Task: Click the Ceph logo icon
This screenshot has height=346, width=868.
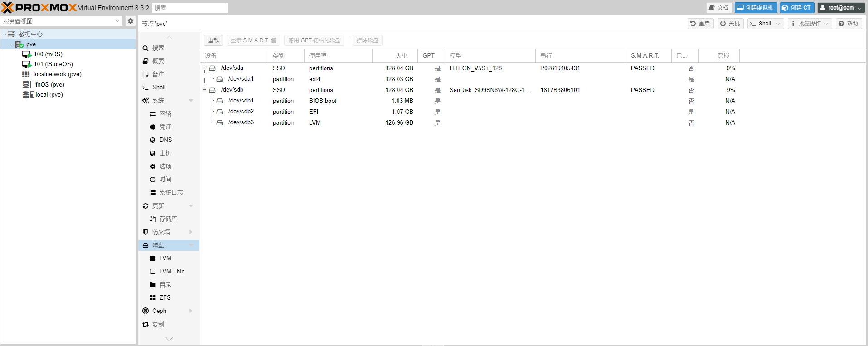Action: pyautogui.click(x=145, y=311)
